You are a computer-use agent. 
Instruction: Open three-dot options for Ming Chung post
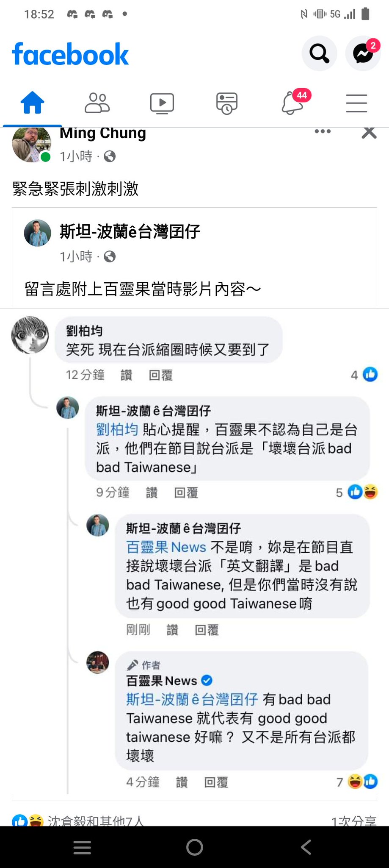pyautogui.click(x=323, y=131)
